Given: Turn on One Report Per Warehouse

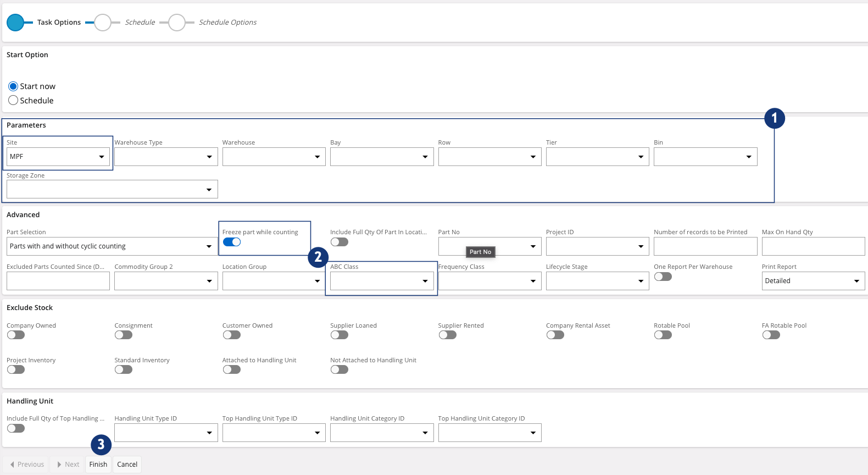Looking at the screenshot, I should pos(663,277).
